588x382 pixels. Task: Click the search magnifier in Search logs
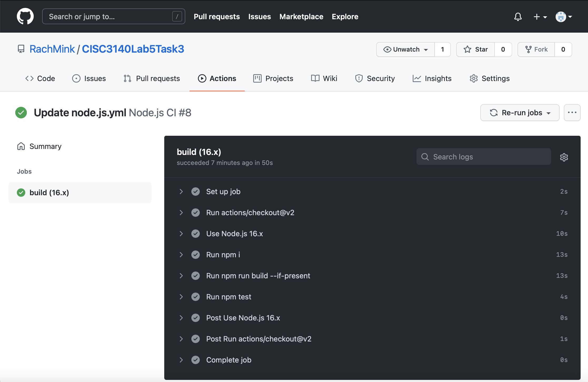tap(425, 157)
